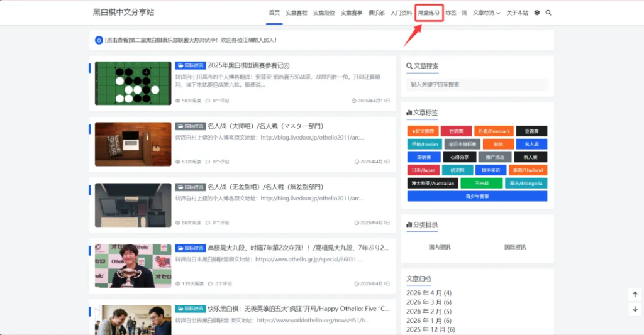Screen dimensions: 644x335
Task: Click the laptop desk thumbnail of 大师组 post
Action: 133,144
